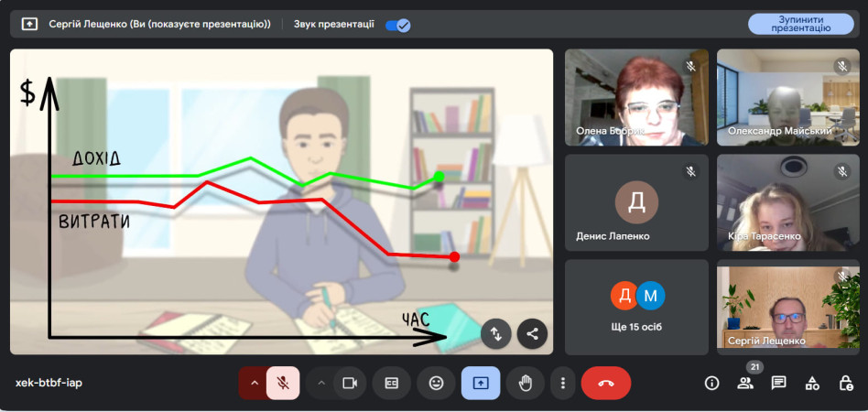
Task: Toggle the presentation audio switch
Action: click(398, 25)
